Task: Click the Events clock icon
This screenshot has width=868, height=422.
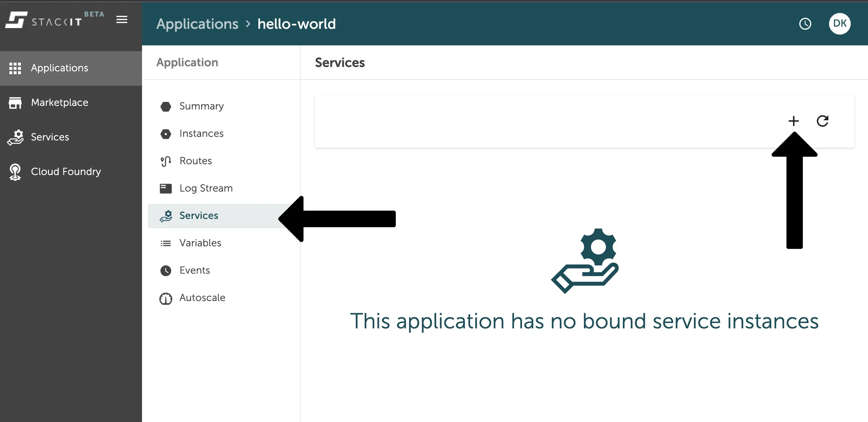Action: tap(166, 270)
